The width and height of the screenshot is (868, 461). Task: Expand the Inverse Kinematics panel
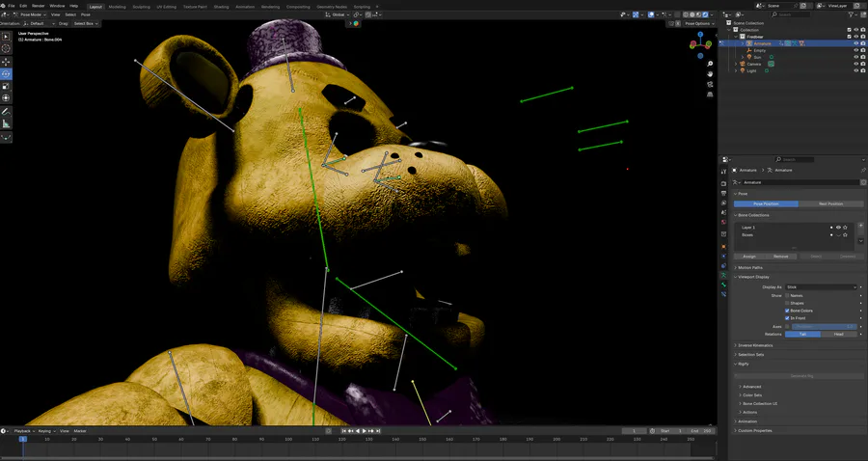(x=755, y=345)
